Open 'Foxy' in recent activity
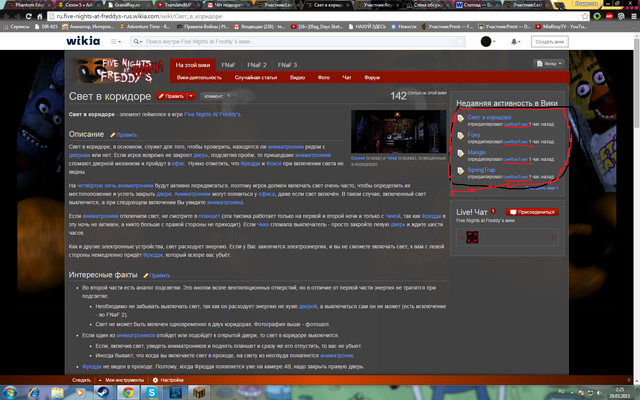The image size is (640, 400). (473, 135)
